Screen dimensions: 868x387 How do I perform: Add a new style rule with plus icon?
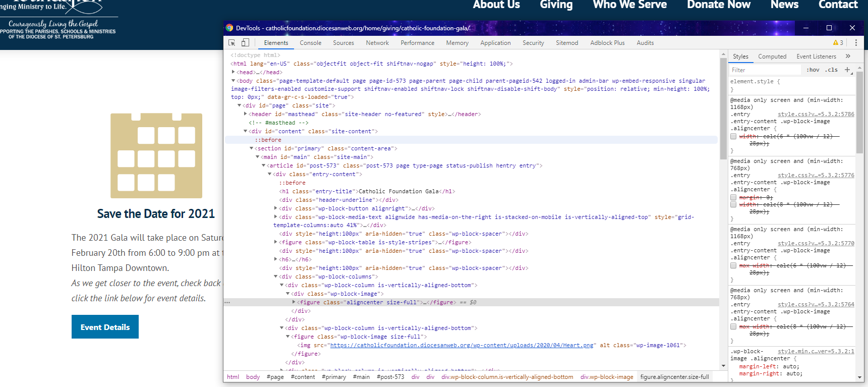pos(847,70)
